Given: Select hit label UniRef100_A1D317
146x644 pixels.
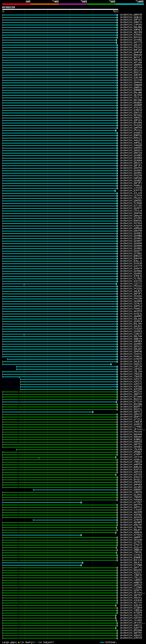Looking at the screenshot, I should click(x=131, y=572).
